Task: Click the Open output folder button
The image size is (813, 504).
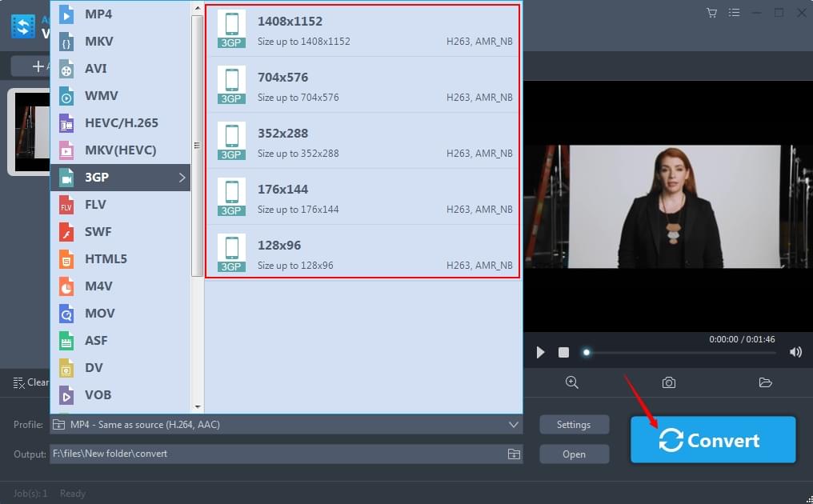Action: (x=574, y=454)
